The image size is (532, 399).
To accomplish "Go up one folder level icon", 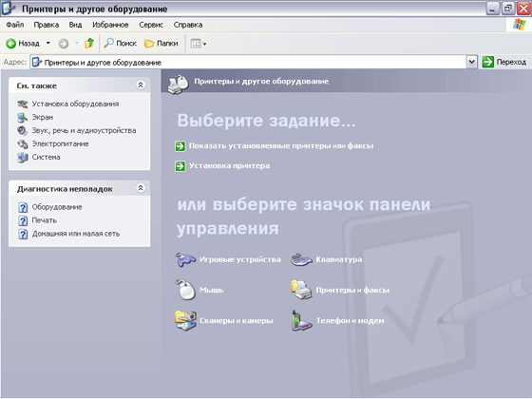I will [x=89, y=43].
